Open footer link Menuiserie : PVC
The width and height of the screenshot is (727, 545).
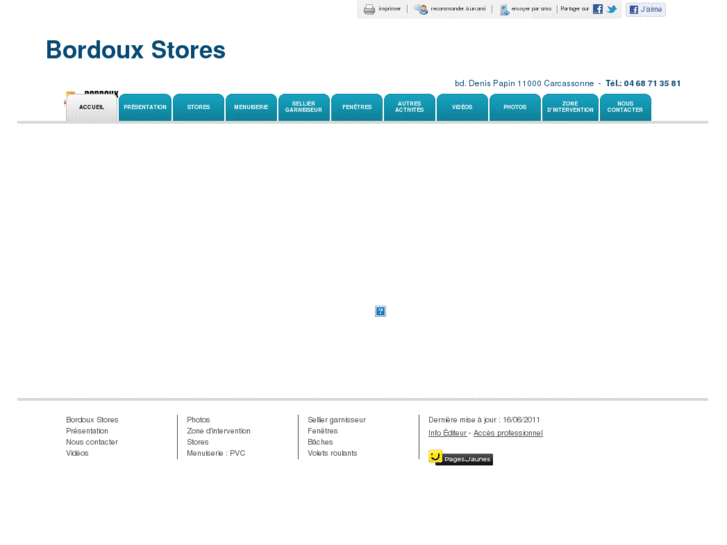[216, 453]
